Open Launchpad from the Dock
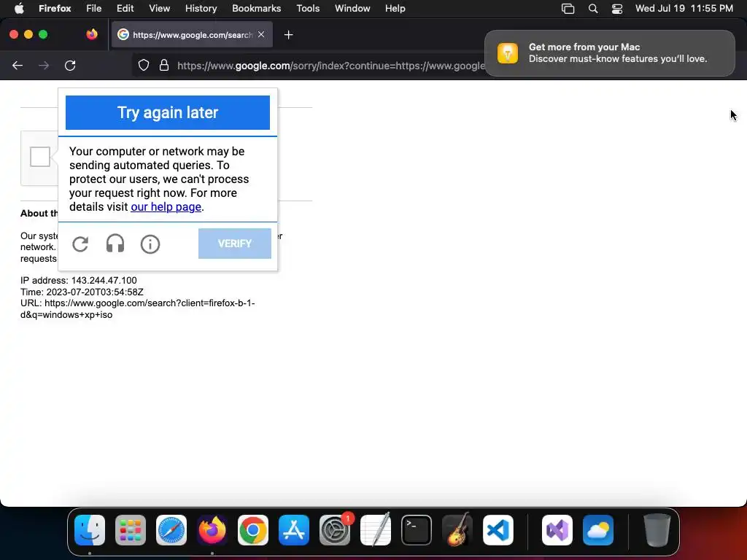 pyautogui.click(x=131, y=529)
